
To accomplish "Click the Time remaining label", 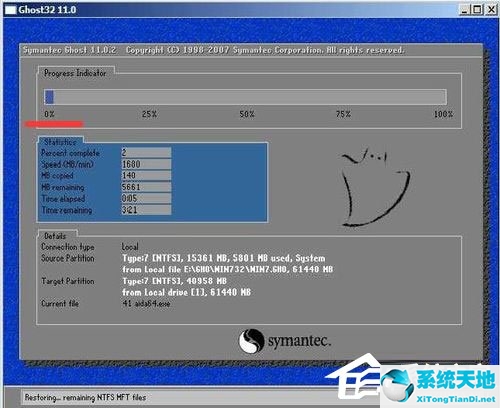I will pos(67,210).
